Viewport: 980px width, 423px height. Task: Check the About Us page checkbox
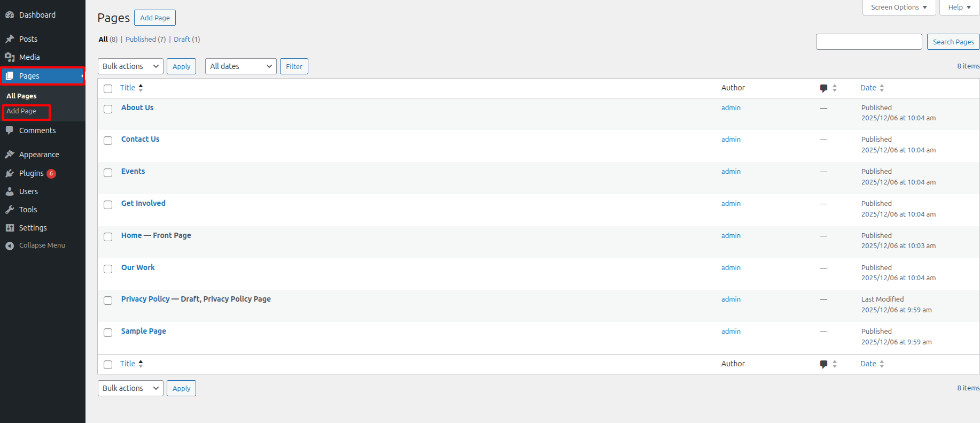coord(108,109)
